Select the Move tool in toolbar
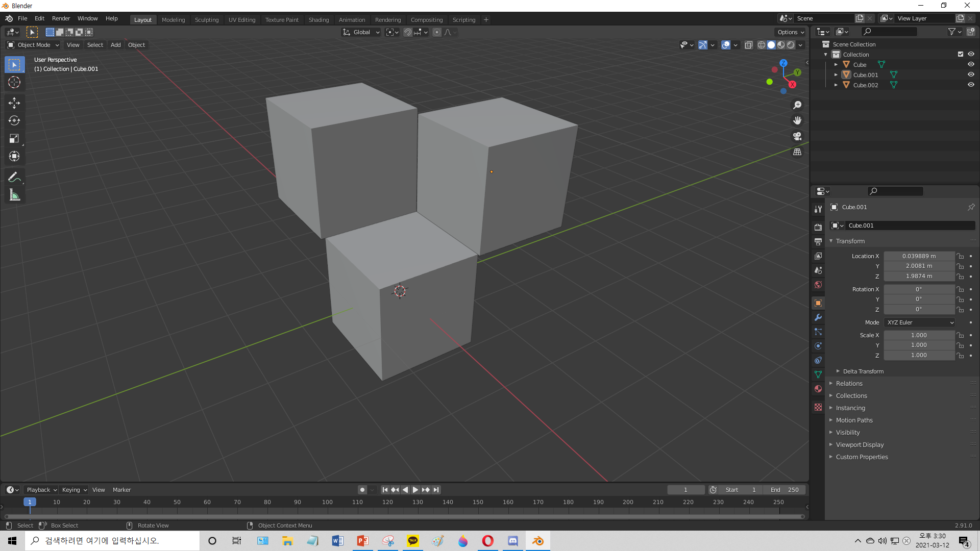 [14, 103]
